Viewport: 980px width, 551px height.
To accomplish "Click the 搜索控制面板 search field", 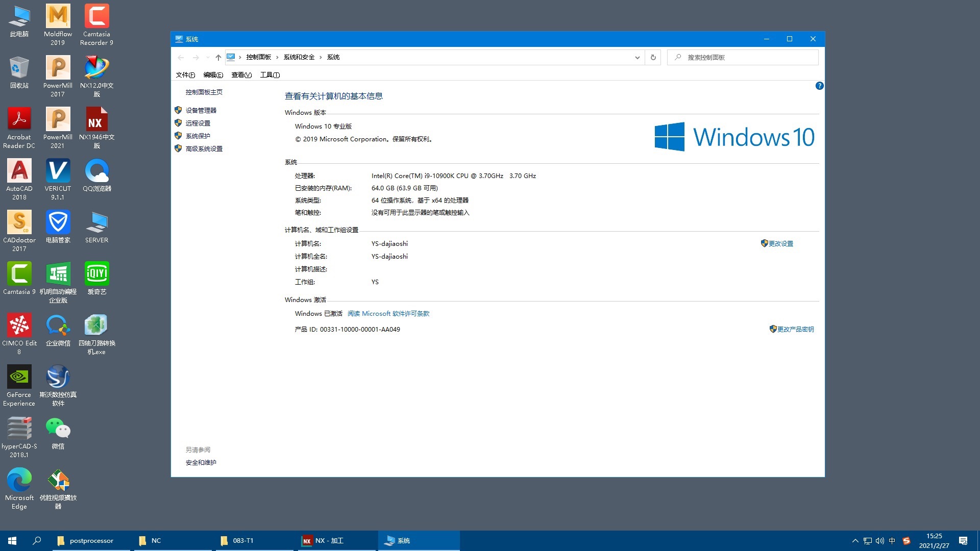I will tap(743, 57).
